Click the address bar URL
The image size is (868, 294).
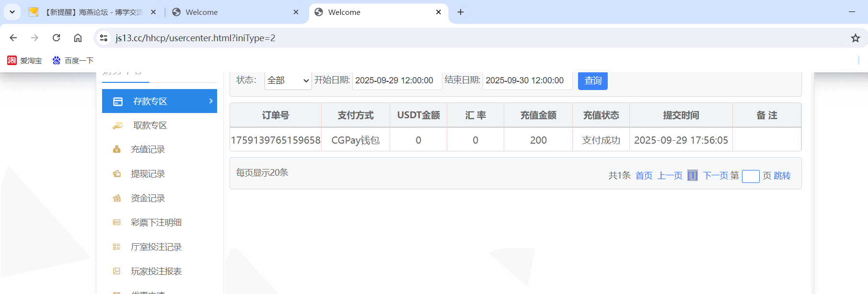pos(196,38)
